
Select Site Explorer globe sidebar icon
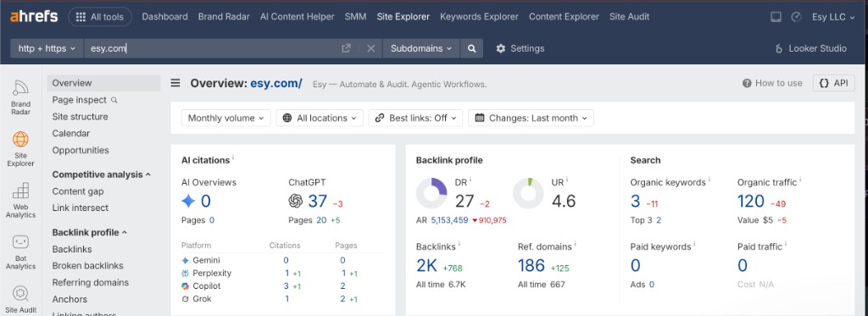click(20, 148)
